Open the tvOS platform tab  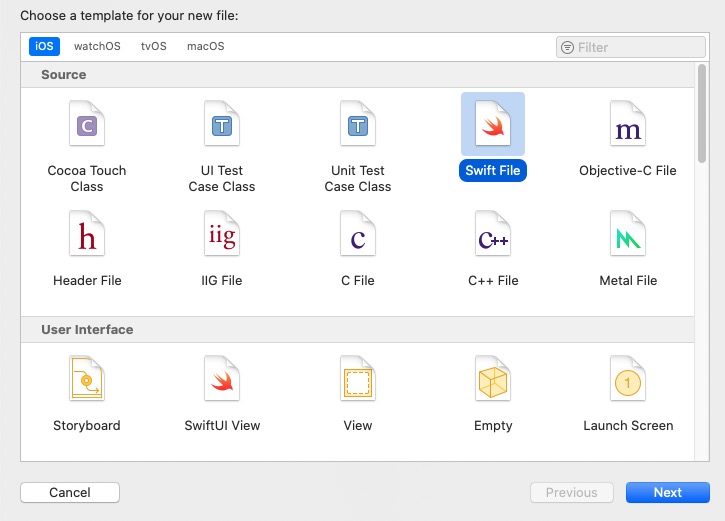(154, 46)
